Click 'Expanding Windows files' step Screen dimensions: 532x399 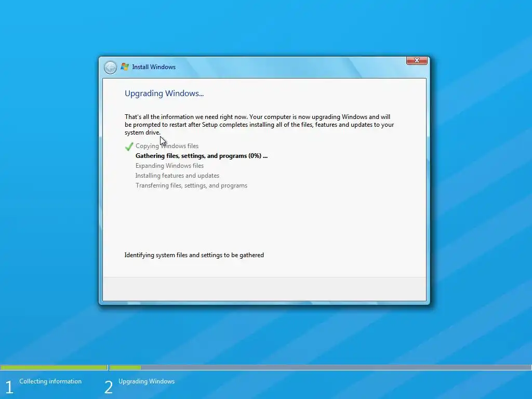coord(170,166)
